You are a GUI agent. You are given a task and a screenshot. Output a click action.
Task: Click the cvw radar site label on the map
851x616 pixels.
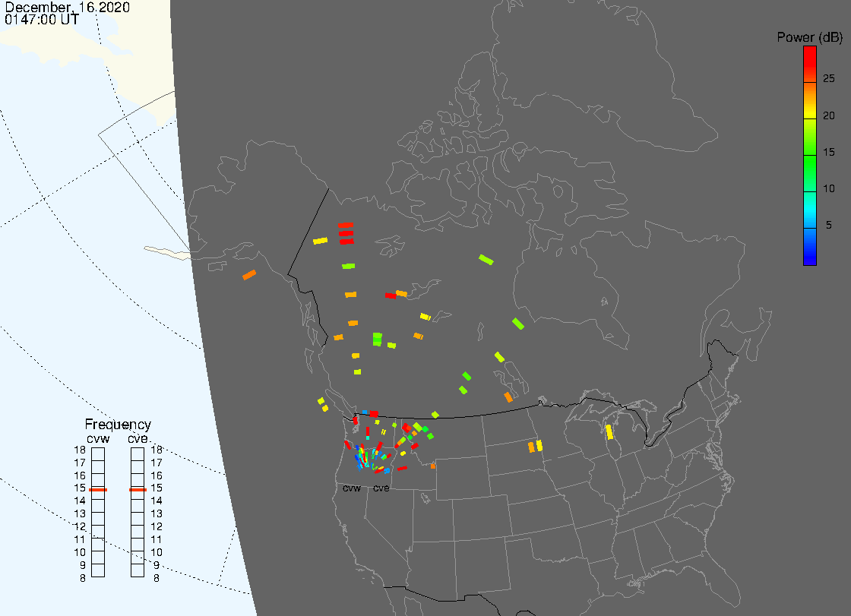pyautogui.click(x=352, y=488)
